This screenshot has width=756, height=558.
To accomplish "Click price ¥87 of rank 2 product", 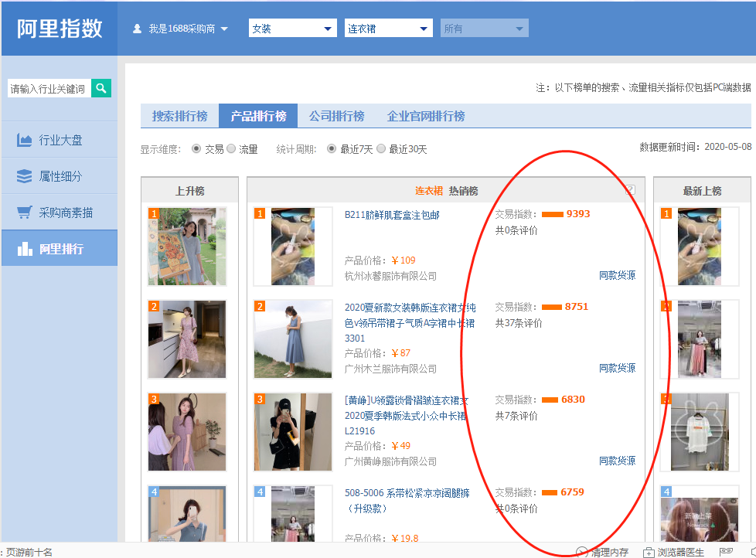I will coord(401,353).
